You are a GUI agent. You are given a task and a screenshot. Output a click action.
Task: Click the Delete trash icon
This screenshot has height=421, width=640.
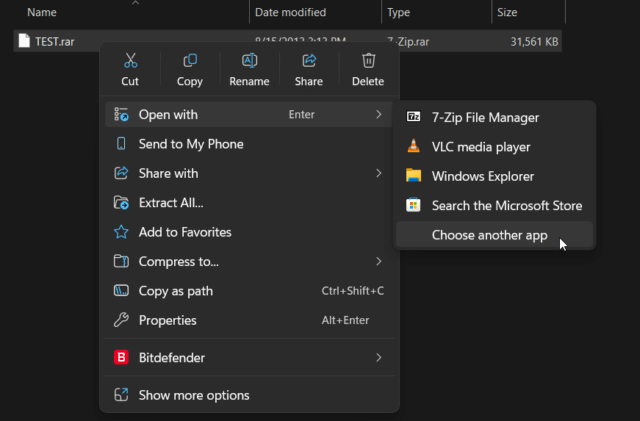(x=368, y=60)
